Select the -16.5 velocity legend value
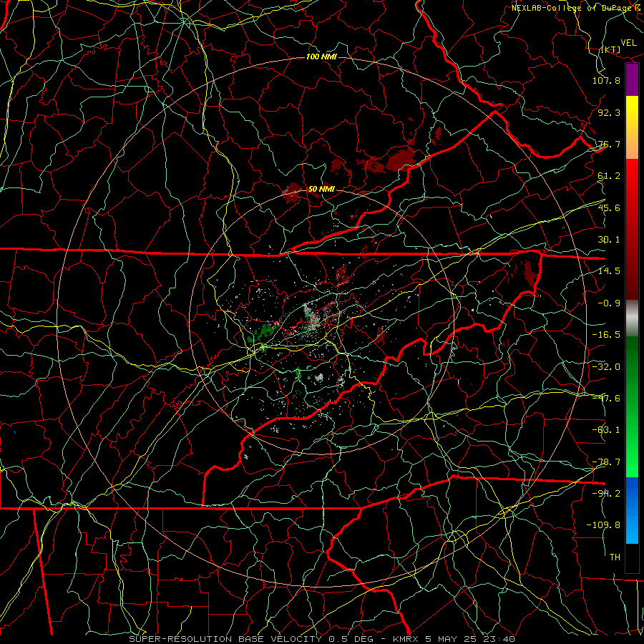 click(x=606, y=335)
